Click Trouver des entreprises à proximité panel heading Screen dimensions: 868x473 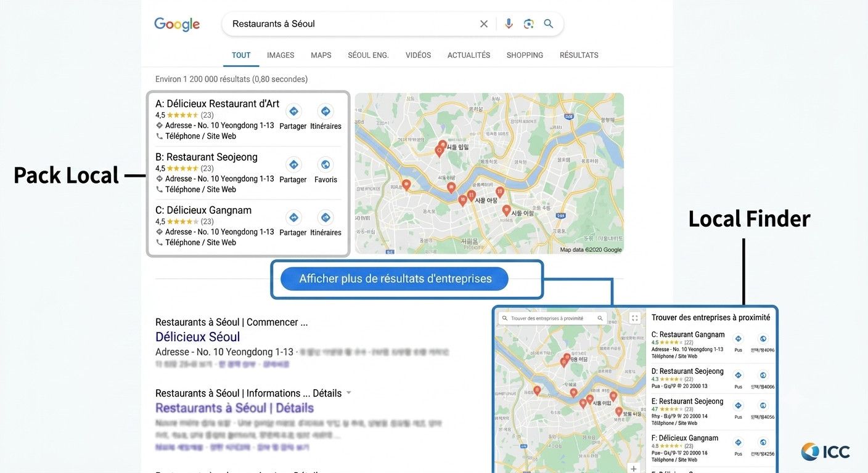click(711, 317)
